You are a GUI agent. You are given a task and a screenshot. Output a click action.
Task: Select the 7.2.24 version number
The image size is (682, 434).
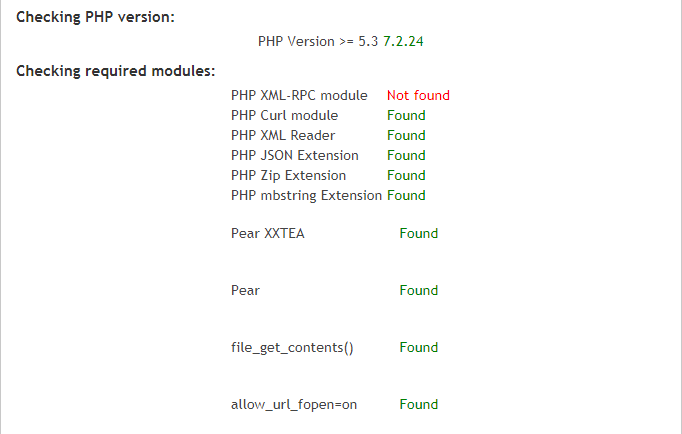[x=410, y=42]
